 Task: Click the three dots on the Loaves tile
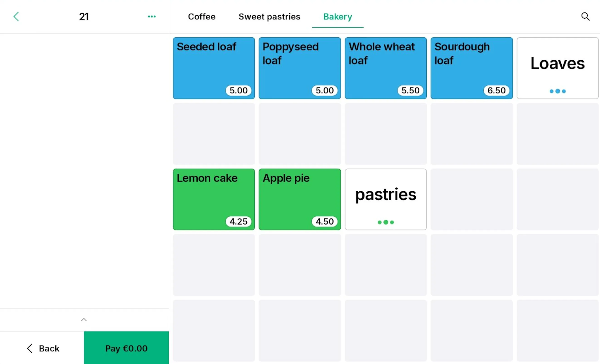pyautogui.click(x=557, y=91)
